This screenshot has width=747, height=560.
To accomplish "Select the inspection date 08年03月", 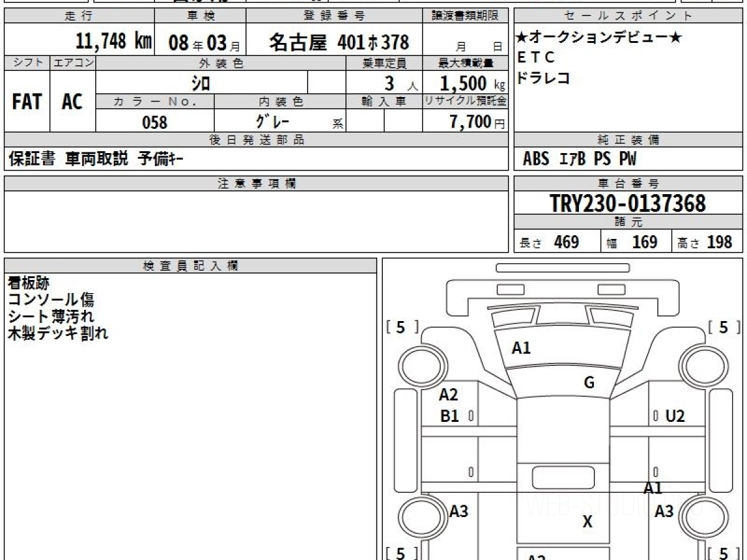I will (x=204, y=43).
